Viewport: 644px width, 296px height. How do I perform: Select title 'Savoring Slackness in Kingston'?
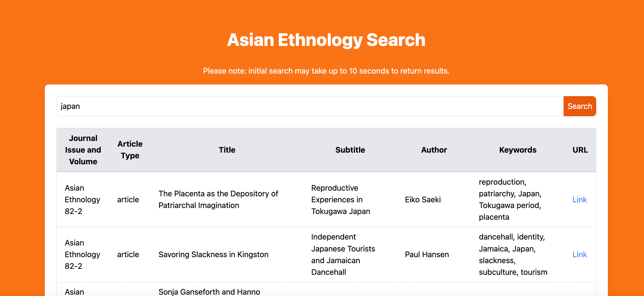point(213,254)
